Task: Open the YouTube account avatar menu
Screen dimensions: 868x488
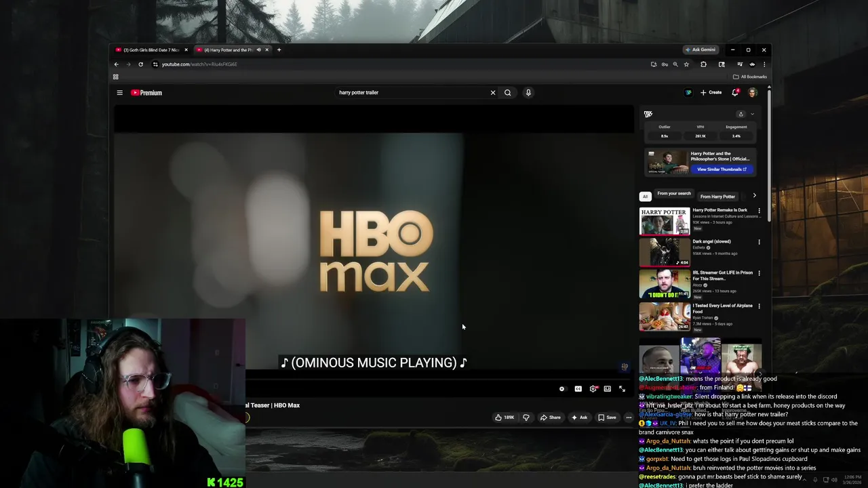Action: tap(752, 92)
